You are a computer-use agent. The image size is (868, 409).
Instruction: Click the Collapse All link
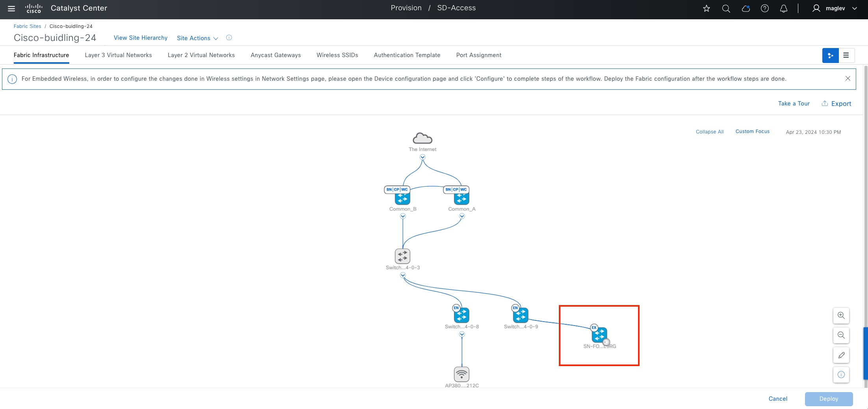point(710,132)
